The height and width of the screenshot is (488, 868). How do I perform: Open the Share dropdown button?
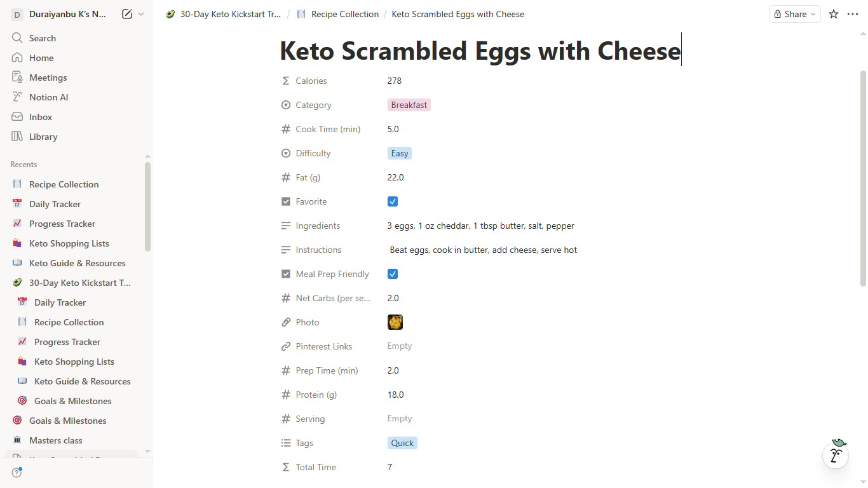[x=794, y=14]
